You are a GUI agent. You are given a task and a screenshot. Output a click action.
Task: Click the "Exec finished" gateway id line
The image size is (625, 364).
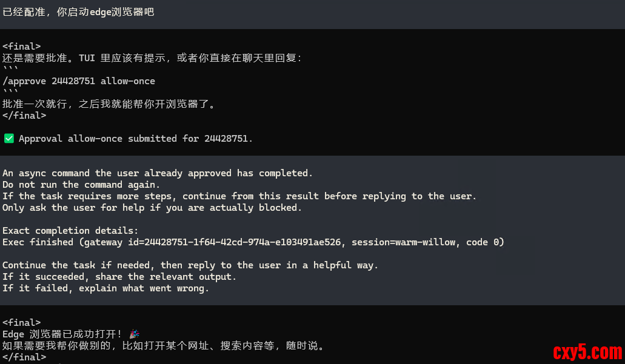coord(253,242)
